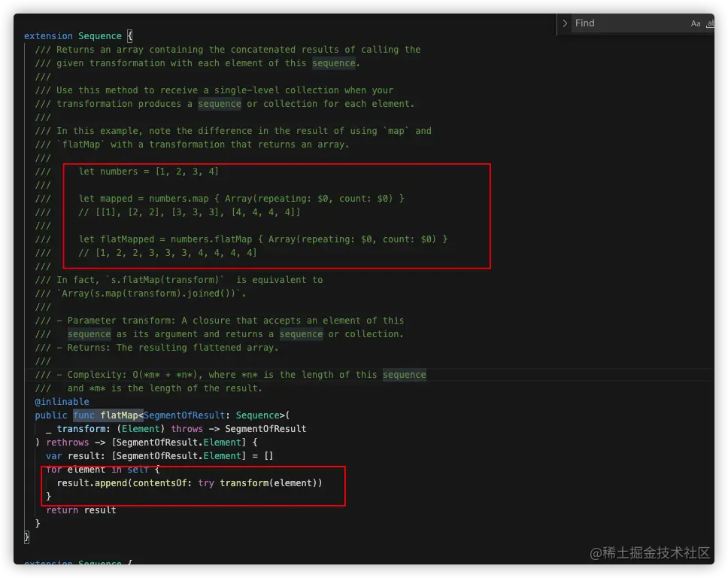Click comment 'In this example, note the difference'
The width and height of the screenshot is (728, 578).
pyautogui.click(x=233, y=131)
